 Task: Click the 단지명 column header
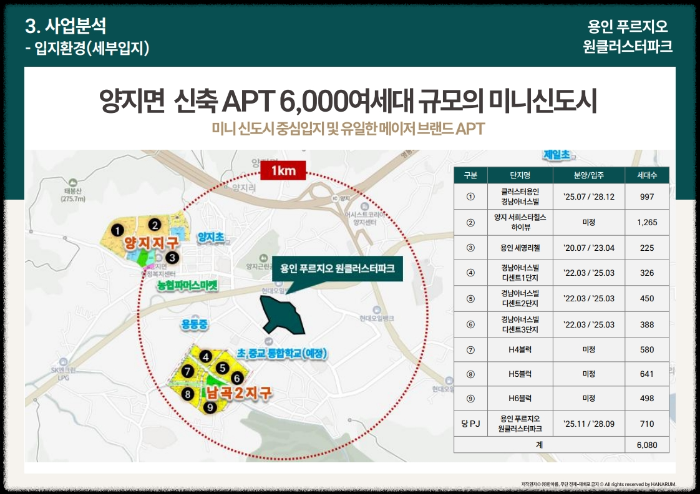coord(520,175)
